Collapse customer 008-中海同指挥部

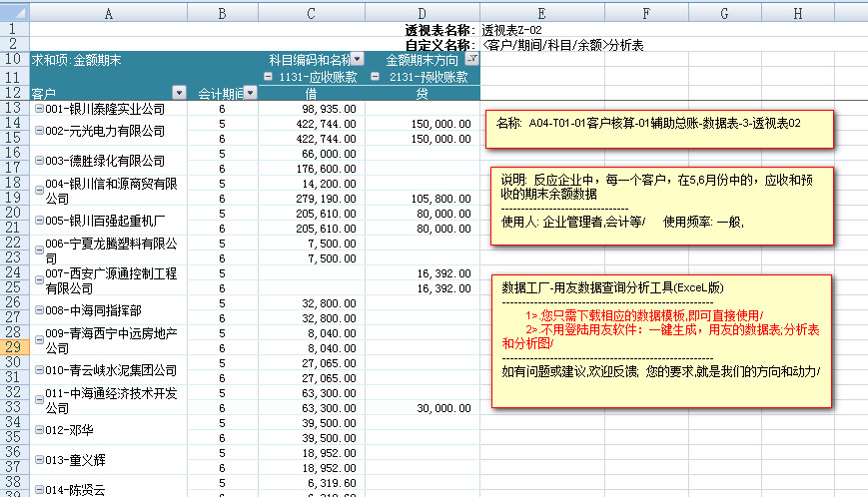[39, 311]
